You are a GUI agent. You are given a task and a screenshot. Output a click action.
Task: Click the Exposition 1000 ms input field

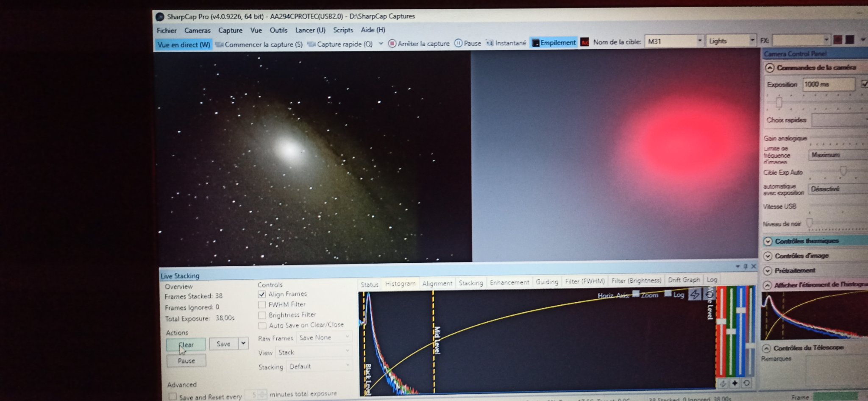tap(829, 84)
